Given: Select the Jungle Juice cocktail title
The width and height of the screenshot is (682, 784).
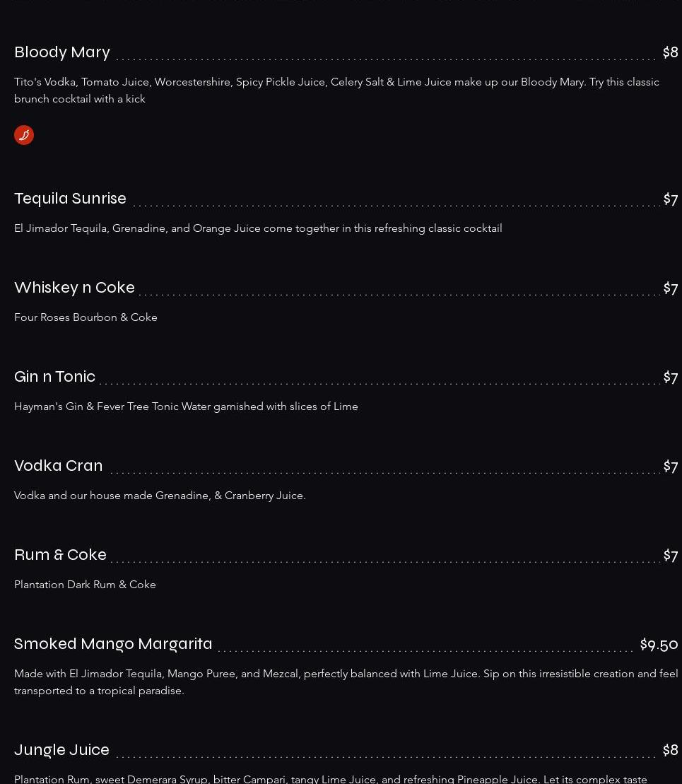Looking at the screenshot, I should click(62, 750).
